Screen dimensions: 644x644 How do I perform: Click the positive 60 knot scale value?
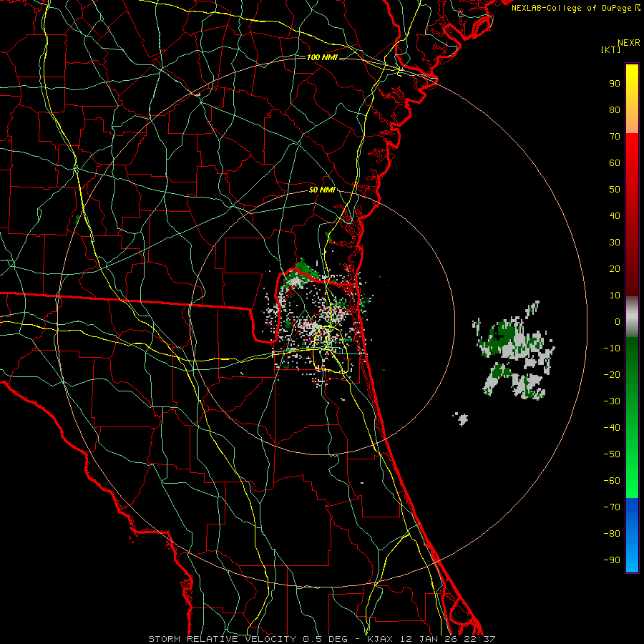[x=615, y=162]
